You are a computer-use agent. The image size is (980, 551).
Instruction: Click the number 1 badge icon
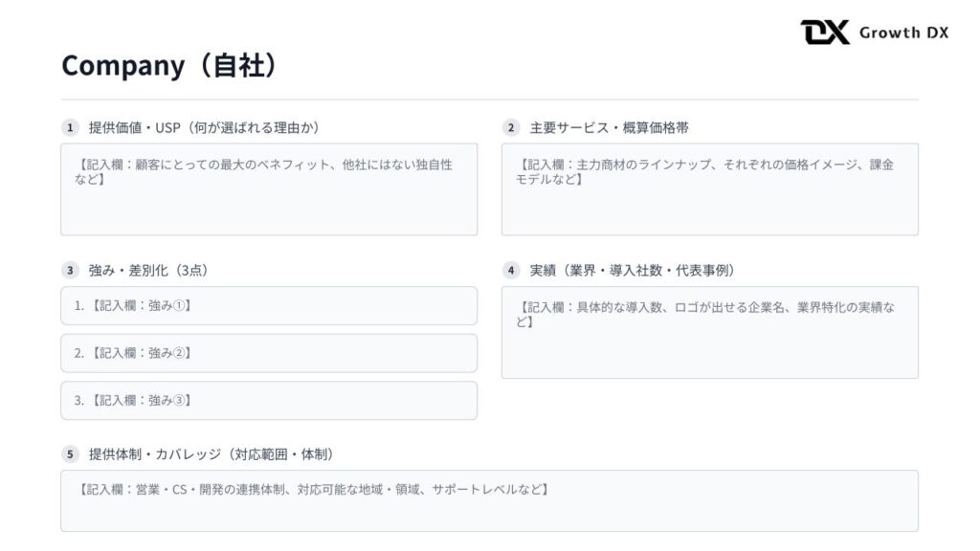click(70, 127)
